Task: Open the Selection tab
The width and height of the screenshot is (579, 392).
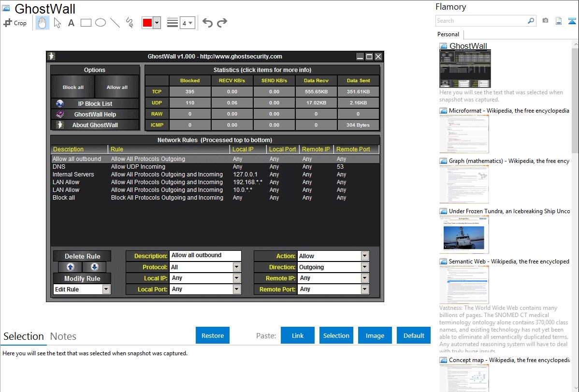Action: [x=24, y=336]
